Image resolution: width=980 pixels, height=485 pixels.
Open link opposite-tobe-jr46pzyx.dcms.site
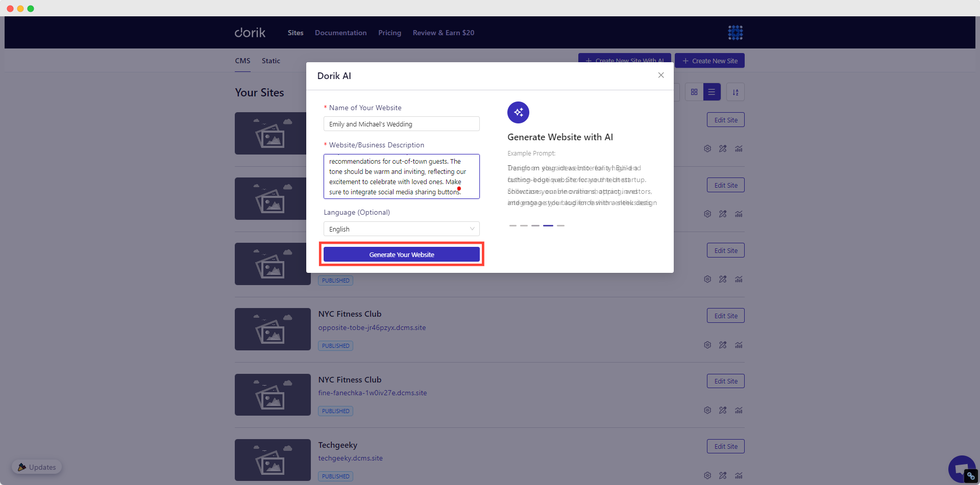point(372,327)
